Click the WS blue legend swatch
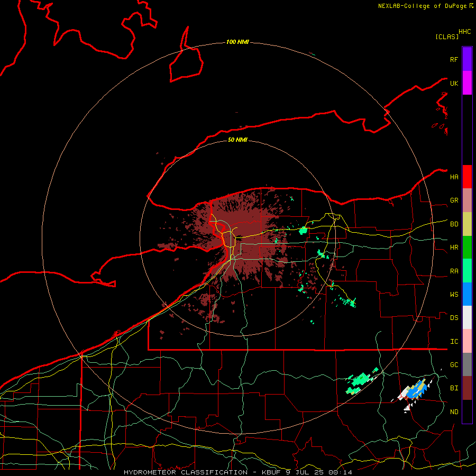This screenshot has height=476, width=476. pyautogui.click(x=467, y=294)
